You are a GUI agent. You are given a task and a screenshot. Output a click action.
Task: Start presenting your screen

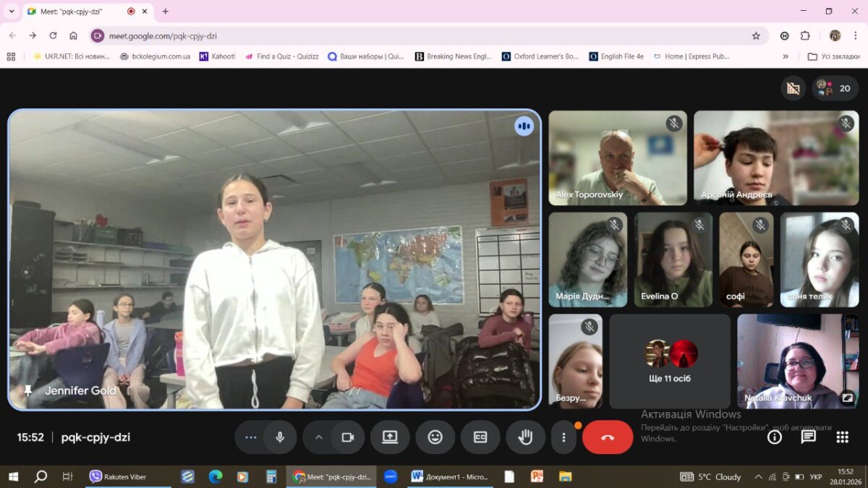pyautogui.click(x=390, y=437)
